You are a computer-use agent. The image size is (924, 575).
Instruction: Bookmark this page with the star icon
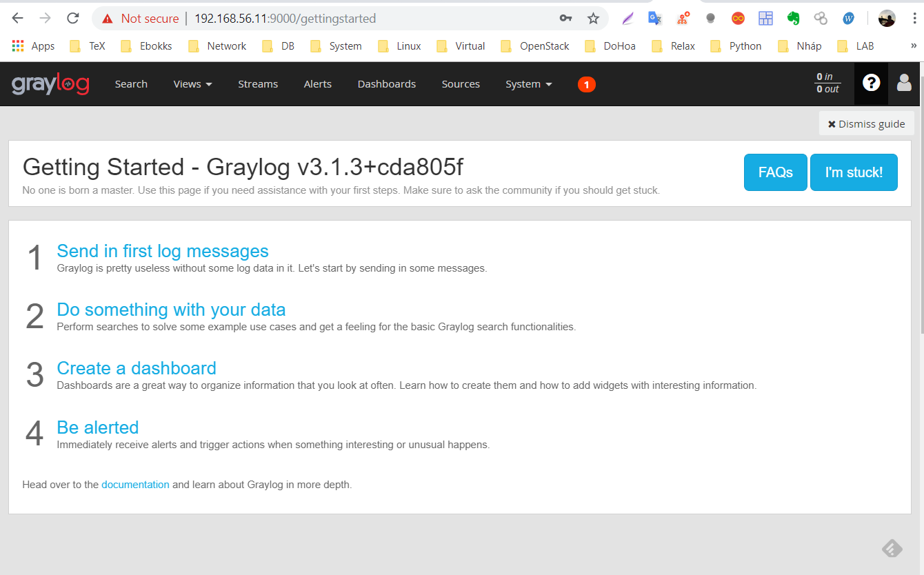click(593, 19)
